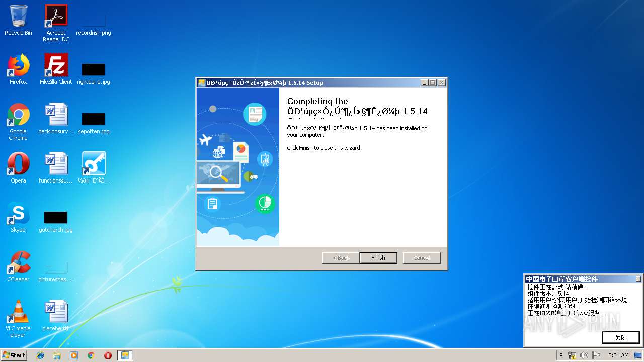Click the network status tray icon

[572, 355]
